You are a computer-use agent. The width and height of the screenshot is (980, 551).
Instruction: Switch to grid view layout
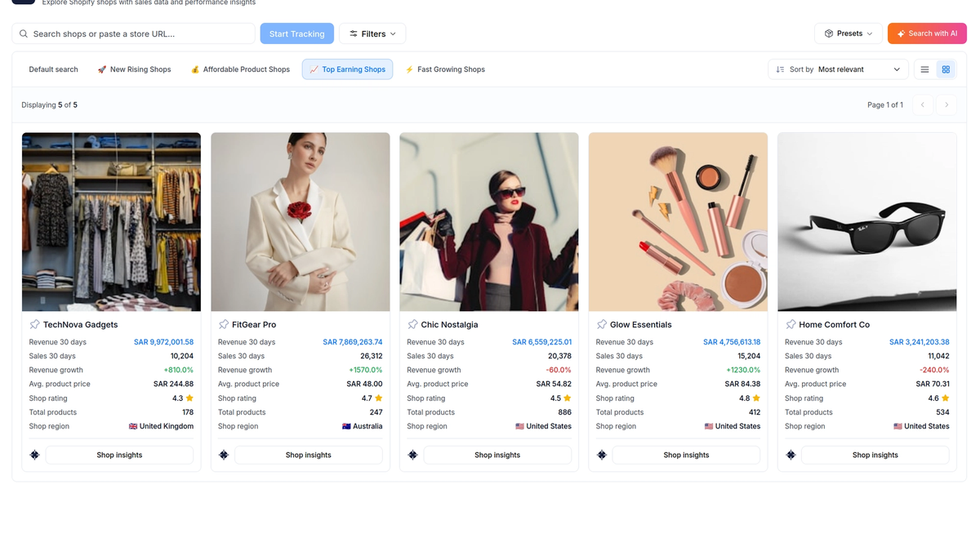(x=946, y=69)
